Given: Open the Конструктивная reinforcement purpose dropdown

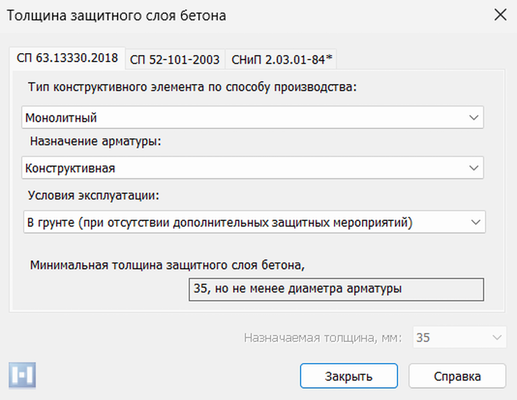Looking at the screenshot, I should (252, 168).
